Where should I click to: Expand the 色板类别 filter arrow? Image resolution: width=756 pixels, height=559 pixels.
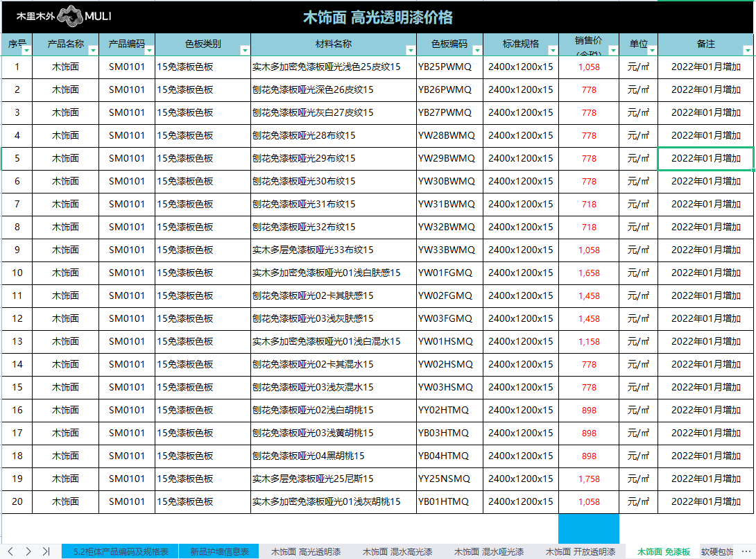click(x=244, y=50)
